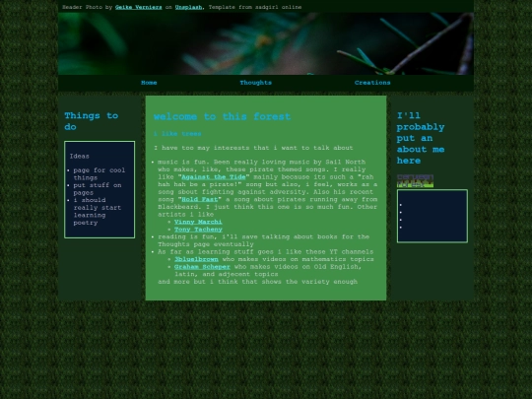Click the small badge image under about me heading

tap(416, 181)
